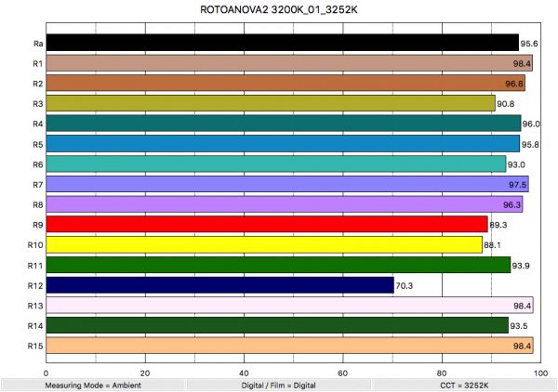Image resolution: width=558 pixels, height=392 pixels.
Task: Click the Measuring Mode = Ambient field
Action: coord(93,384)
